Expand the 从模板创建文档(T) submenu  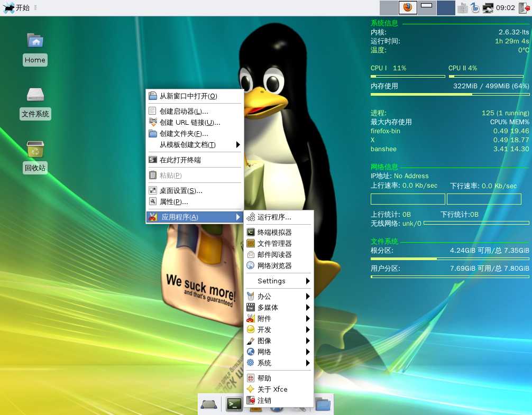[x=195, y=145]
